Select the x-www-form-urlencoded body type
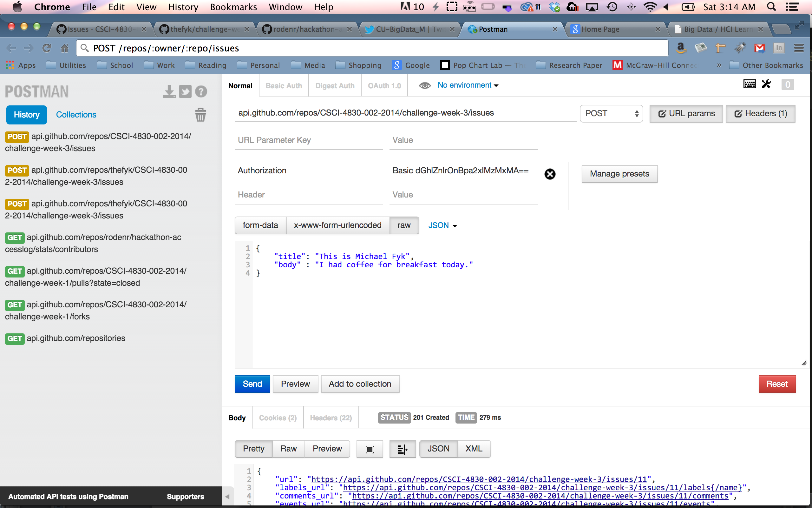 (337, 225)
